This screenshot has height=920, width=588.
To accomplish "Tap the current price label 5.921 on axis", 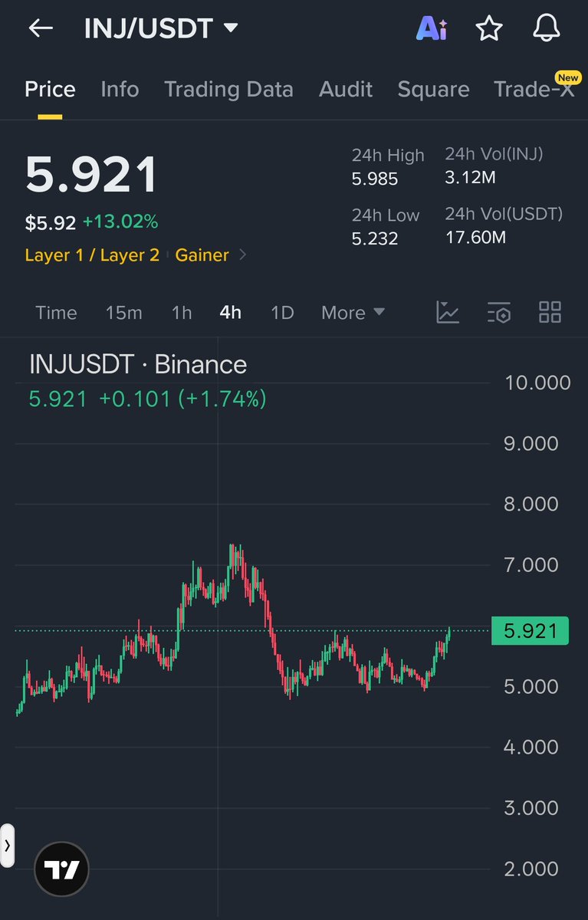I will pos(531,631).
